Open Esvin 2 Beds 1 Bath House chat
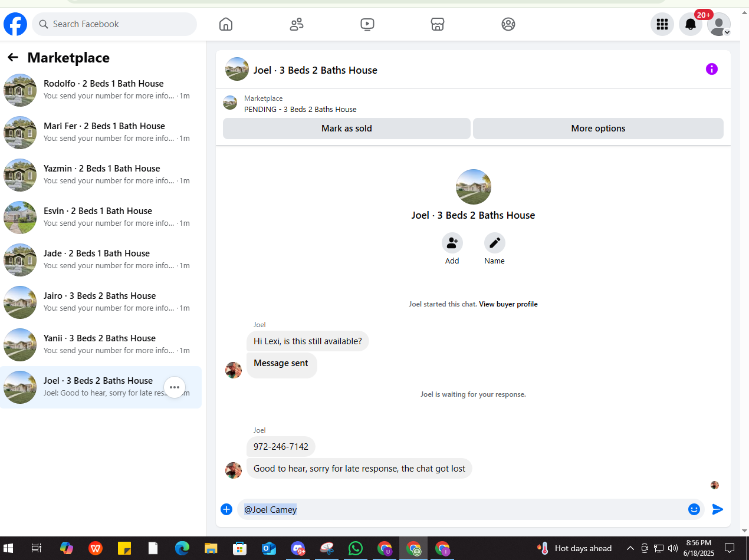This screenshot has height=560, width=749. 101,218
